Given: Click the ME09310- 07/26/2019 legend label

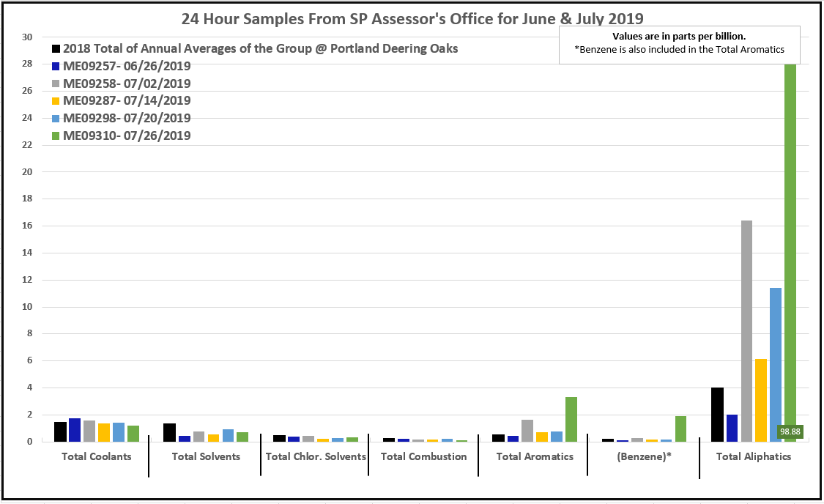Looking at the screenshot, I should click(127, 136).
